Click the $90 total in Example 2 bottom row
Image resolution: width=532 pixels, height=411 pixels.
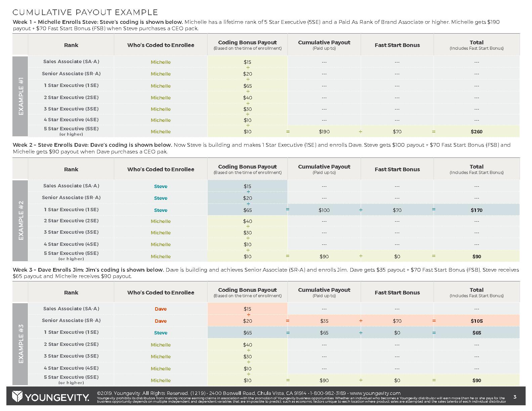477,257
